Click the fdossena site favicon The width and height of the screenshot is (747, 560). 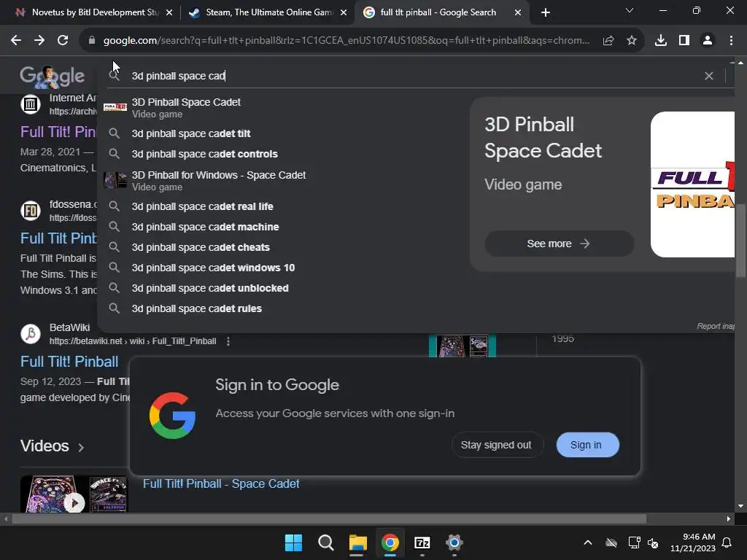point(31,211)
